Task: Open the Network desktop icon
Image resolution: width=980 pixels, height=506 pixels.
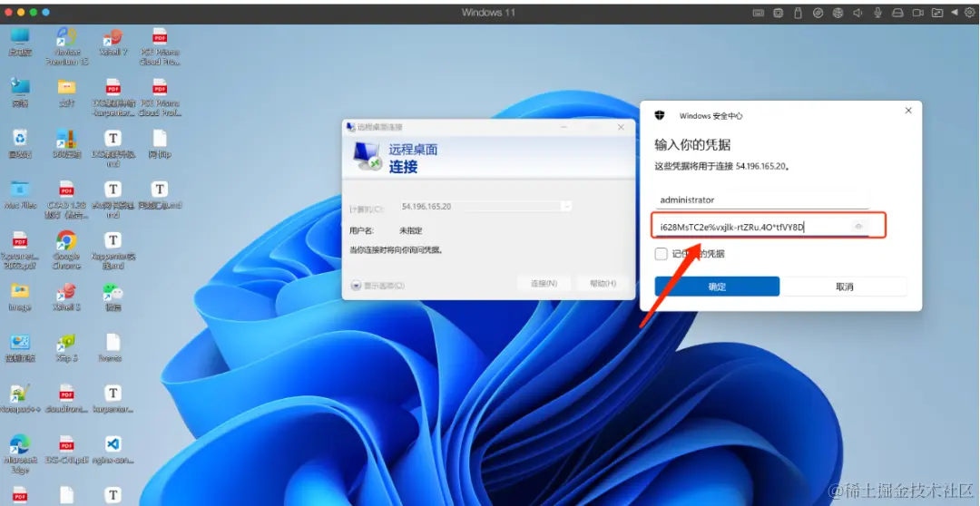Action: coord(20,92)
